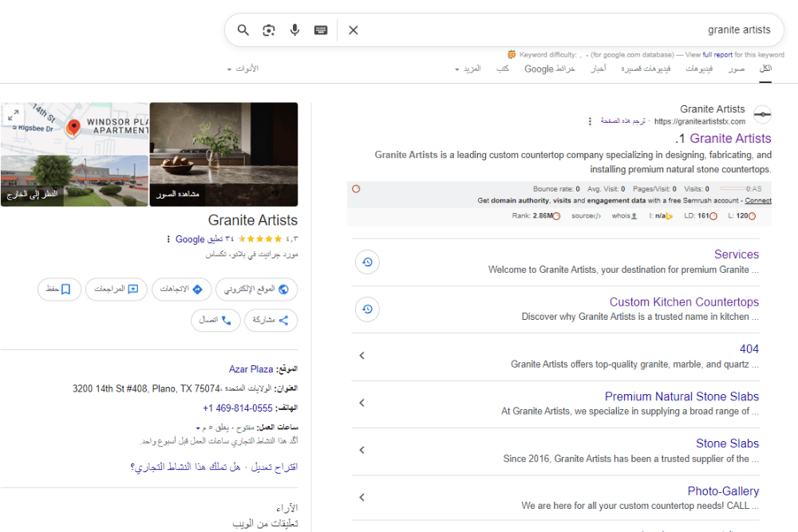This screenshot has width=798, height=532.
Task: Open Google Lens image search
Action: 269,30
